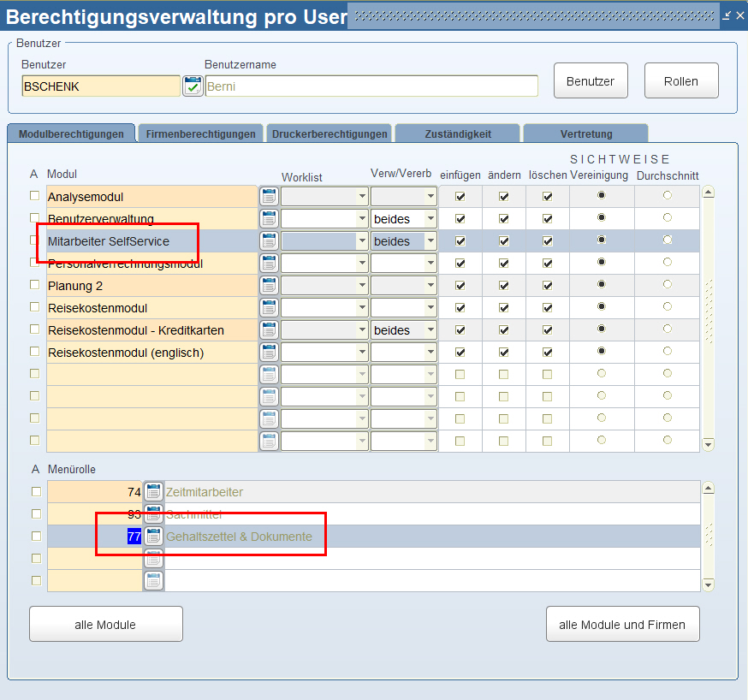This screenshot has height=700, width=748.
Task: Click list icon for Benutzerverwaltung module
Action: point(269,219)
